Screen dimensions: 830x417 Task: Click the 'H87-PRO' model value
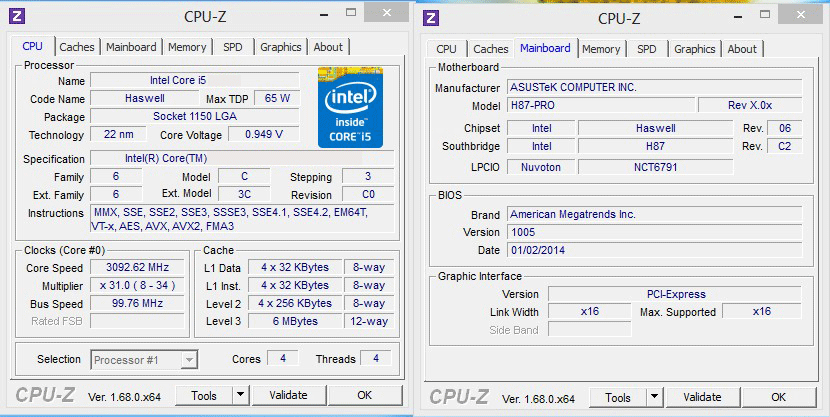(601, 105)
